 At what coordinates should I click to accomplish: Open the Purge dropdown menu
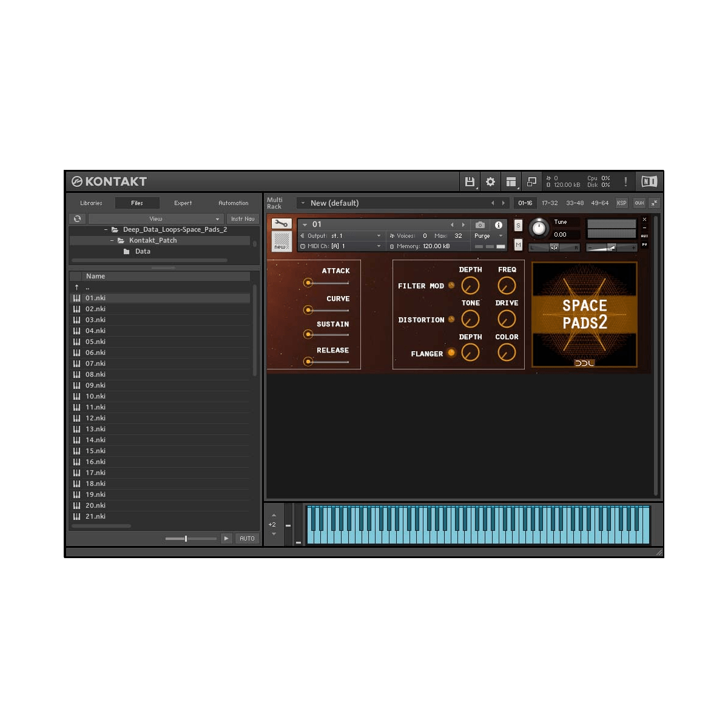(x=488, y=236)
